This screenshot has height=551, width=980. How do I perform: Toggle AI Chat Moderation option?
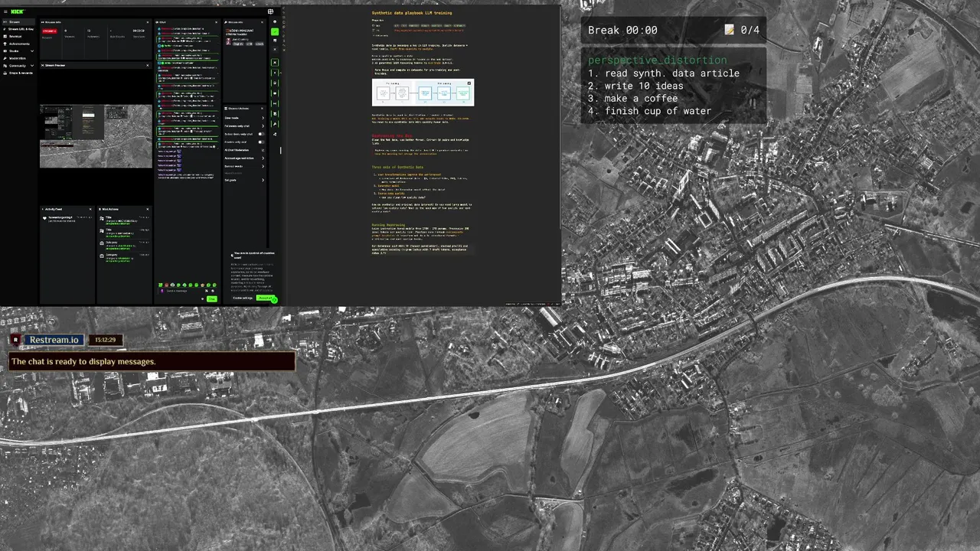[263, 150]
